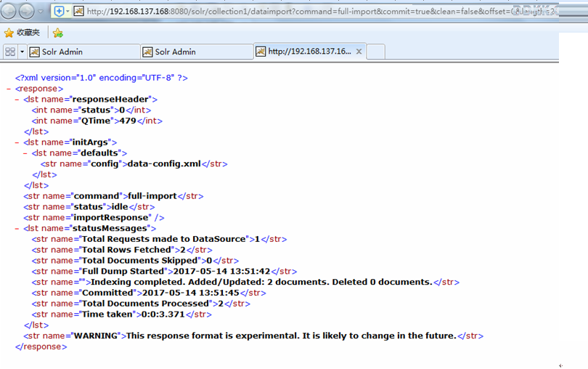Click the add-to-favorites star with green arrow

coord(58,33)
